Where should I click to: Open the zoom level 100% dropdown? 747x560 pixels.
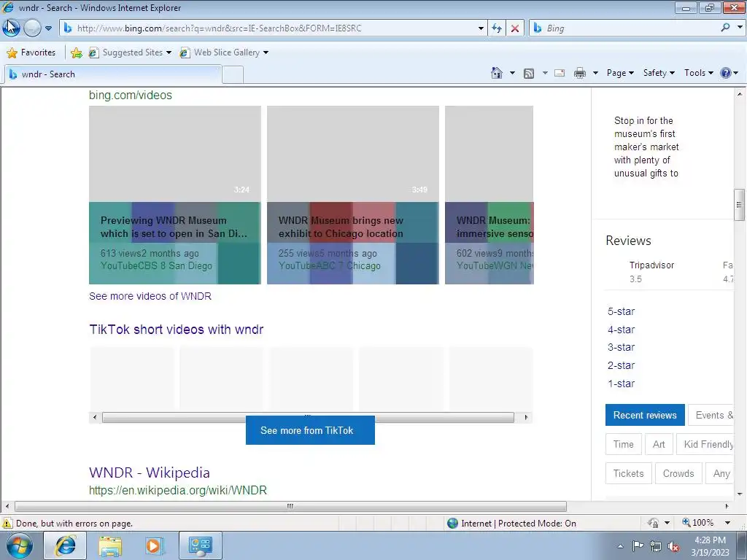pyautogui.click(x=727, y=523)
